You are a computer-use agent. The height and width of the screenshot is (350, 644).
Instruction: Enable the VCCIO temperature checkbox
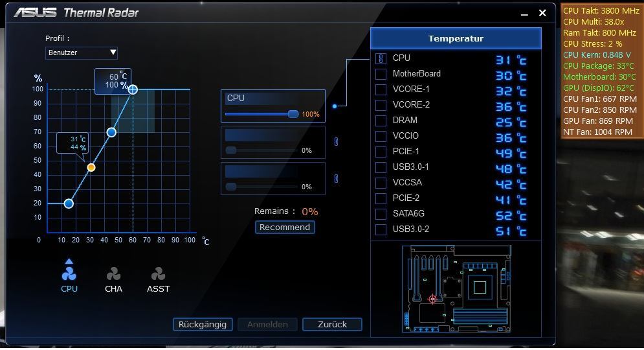pyautogui.click(x=381, y=136)
